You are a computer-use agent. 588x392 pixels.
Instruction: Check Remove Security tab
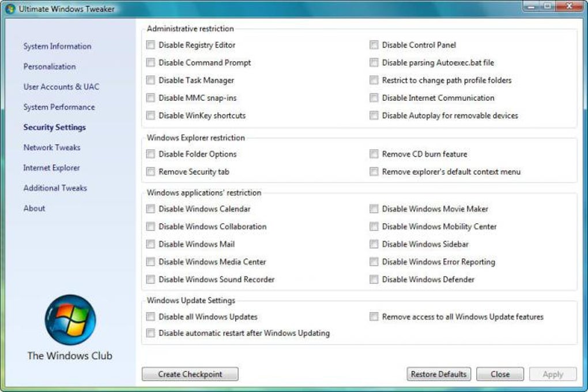click(150, 172)
